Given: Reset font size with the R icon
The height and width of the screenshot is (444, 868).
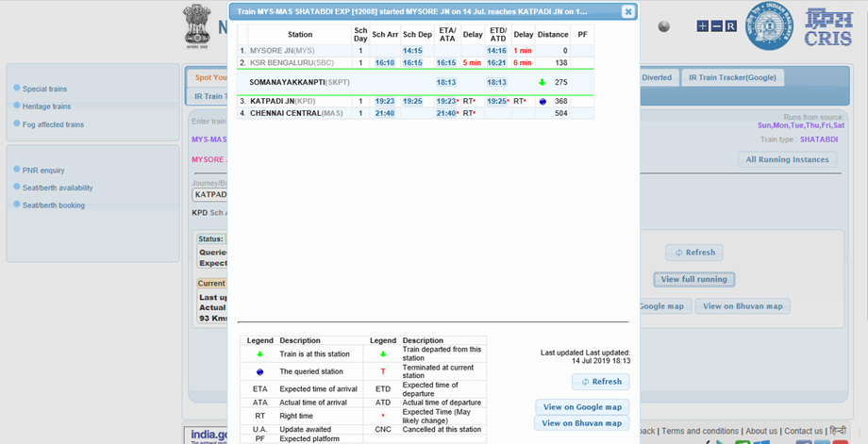Looking at the screenshot, I should [730, 26].
